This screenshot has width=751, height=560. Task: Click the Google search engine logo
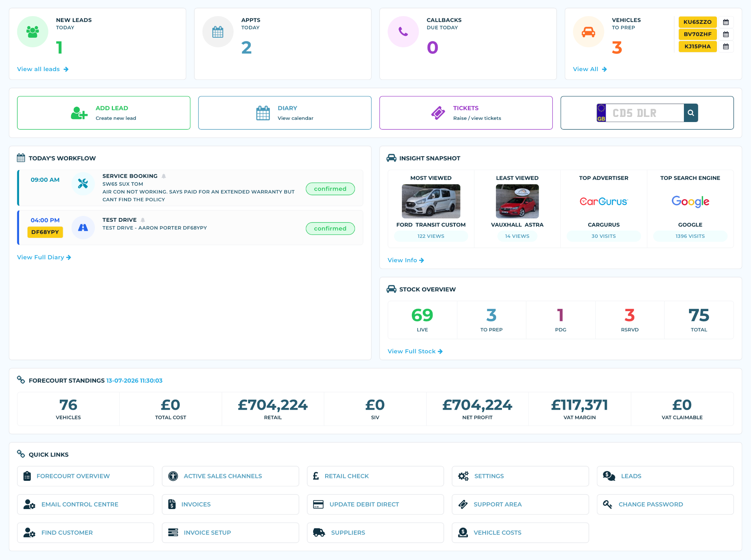pyautogui.click(x=690, y=202)
